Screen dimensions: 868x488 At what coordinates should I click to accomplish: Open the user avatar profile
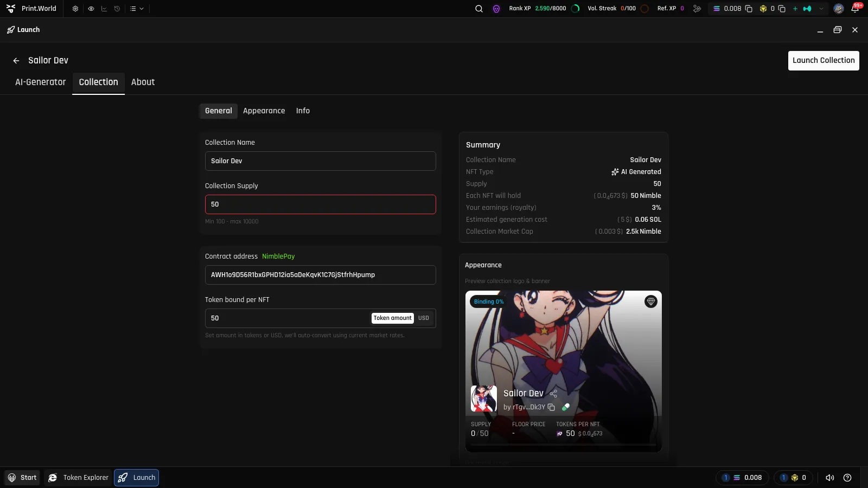point(839,9)
